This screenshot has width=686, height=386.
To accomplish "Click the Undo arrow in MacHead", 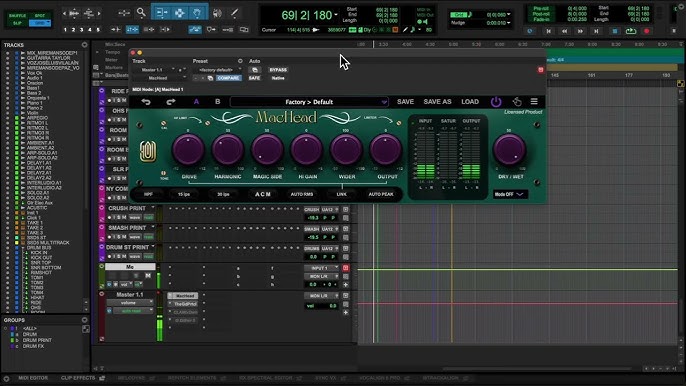I will [x=146, y=102].
